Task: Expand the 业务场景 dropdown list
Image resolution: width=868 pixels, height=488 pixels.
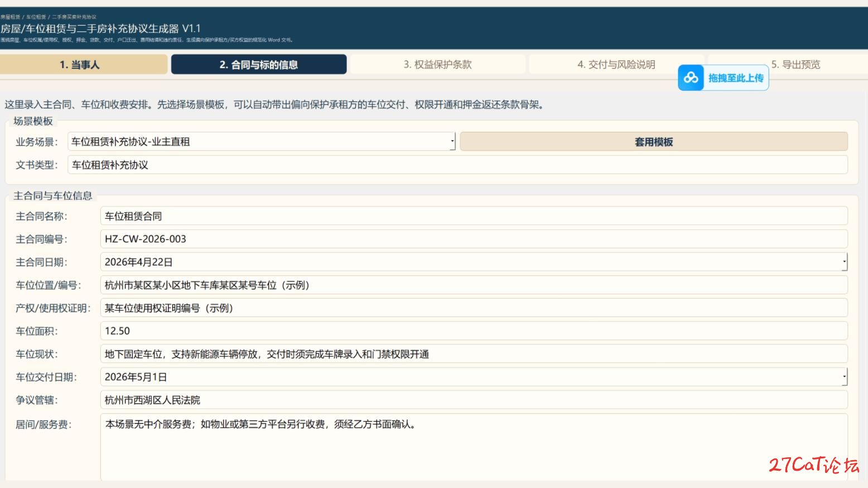Action: [x=452, y=142]
